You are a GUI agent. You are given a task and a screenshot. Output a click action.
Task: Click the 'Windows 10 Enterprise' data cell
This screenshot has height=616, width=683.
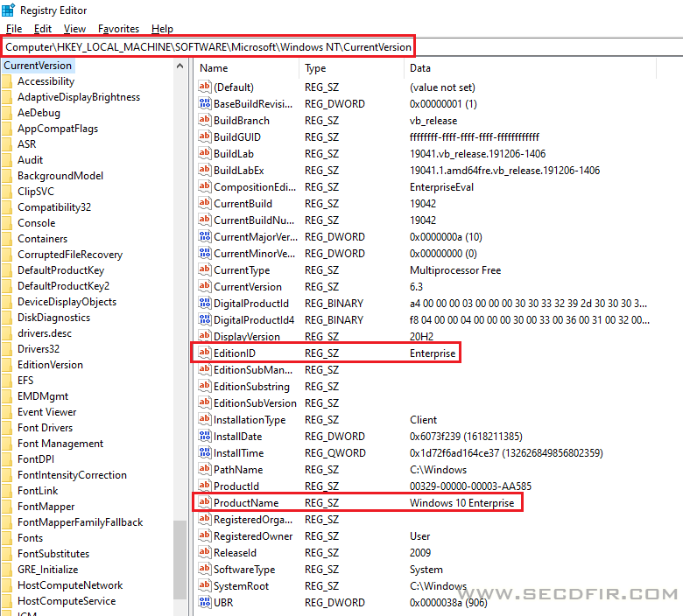tap(461, 503)
